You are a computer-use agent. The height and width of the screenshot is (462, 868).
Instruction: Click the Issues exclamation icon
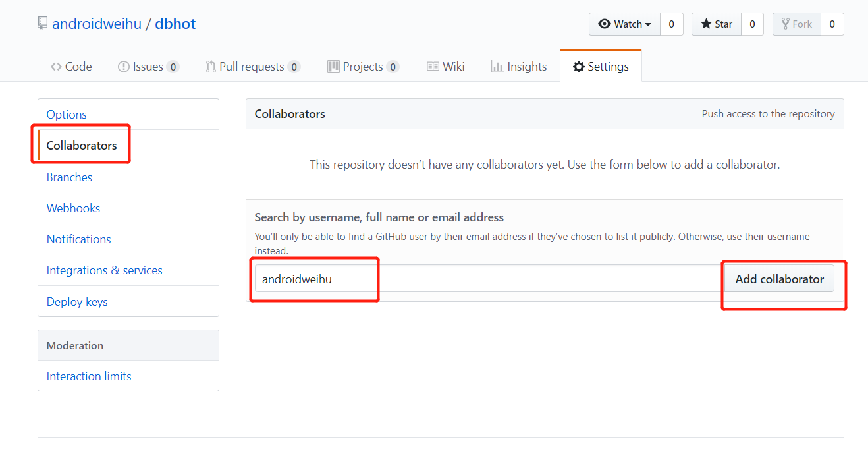[123, 67]
